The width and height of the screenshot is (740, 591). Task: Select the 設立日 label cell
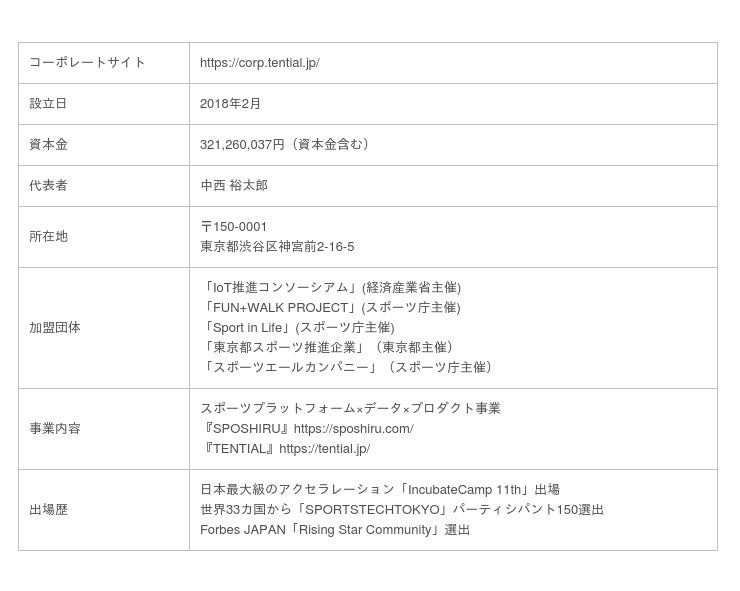pyautogui.click(x=48, y=104)
